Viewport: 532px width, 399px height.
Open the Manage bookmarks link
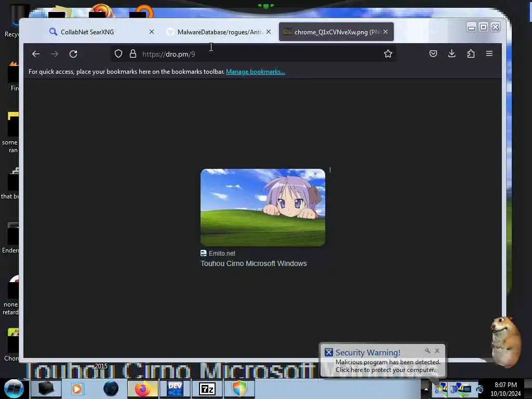(256, 72)
